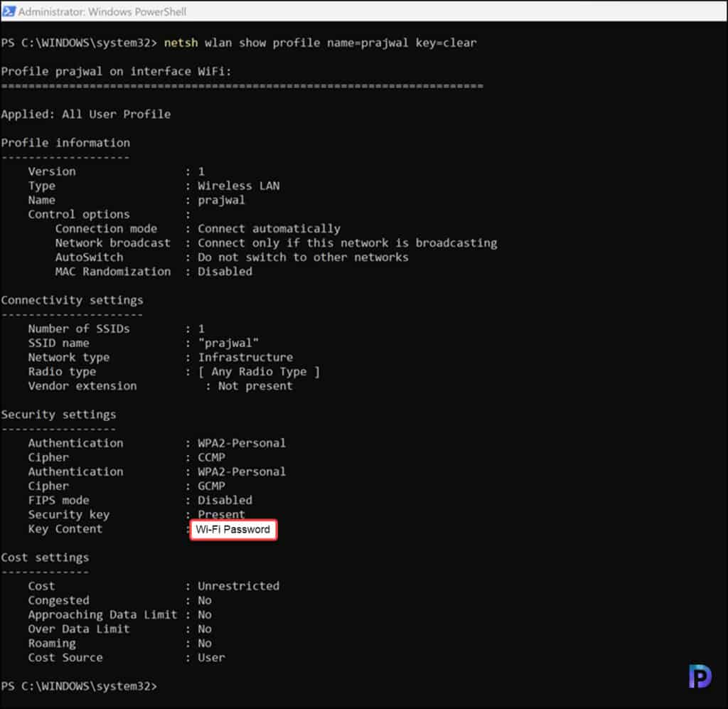Click the FIPS mode 'Disabled' value
The width and height of the screenshot is (728, 709).
coord(225,500)
